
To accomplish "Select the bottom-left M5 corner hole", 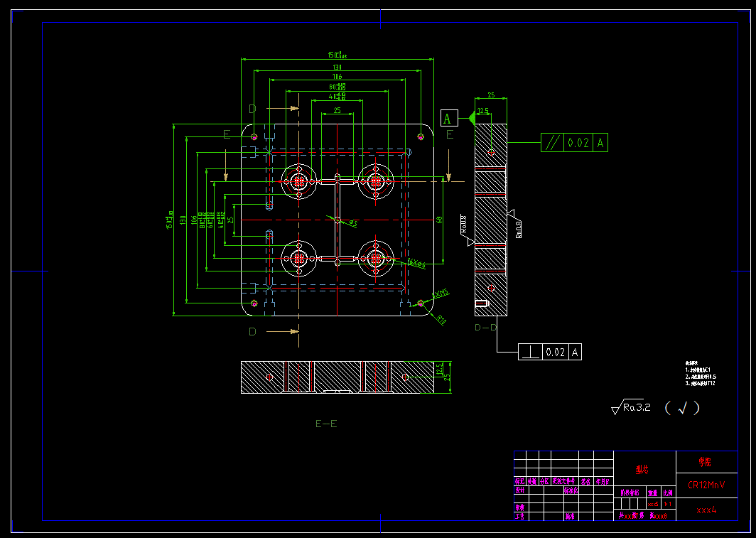I will (x=254, y=303).
